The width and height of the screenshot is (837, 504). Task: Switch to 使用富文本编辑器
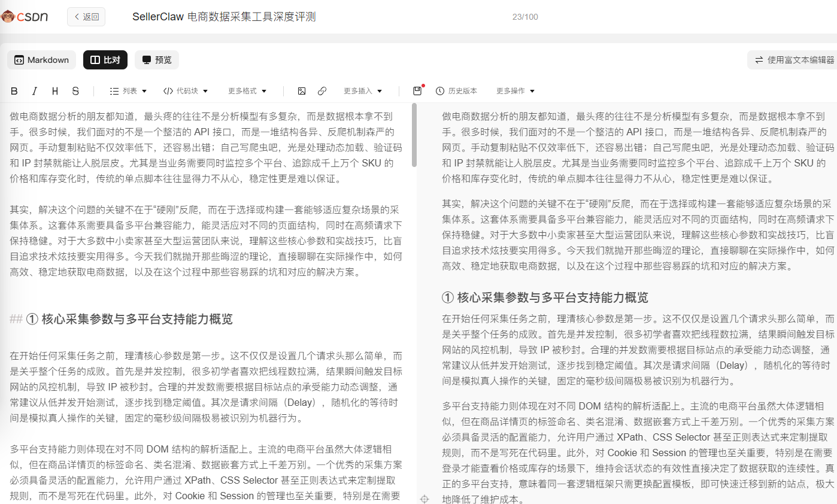pyautogui.click(x=794, y=60)
